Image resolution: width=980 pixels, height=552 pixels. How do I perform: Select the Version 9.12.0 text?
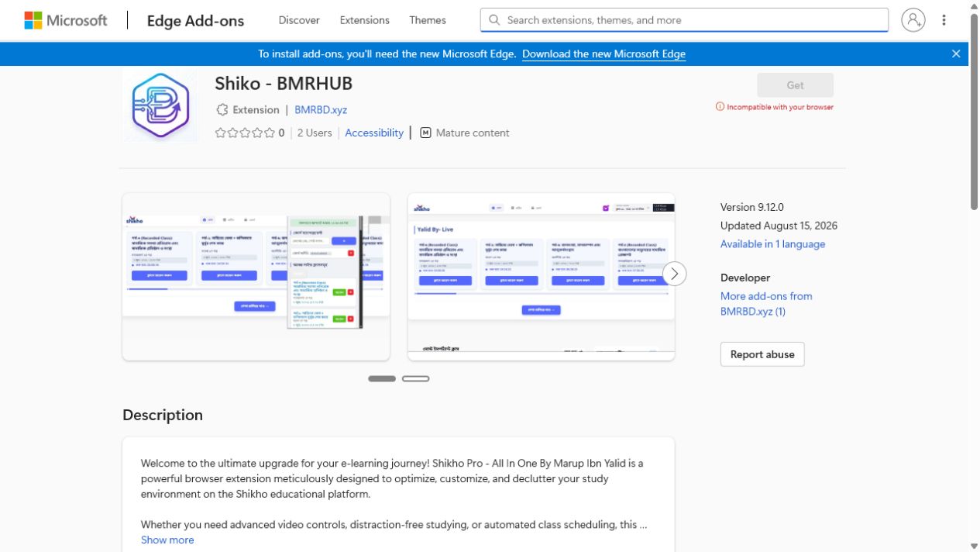pos(752,207)
